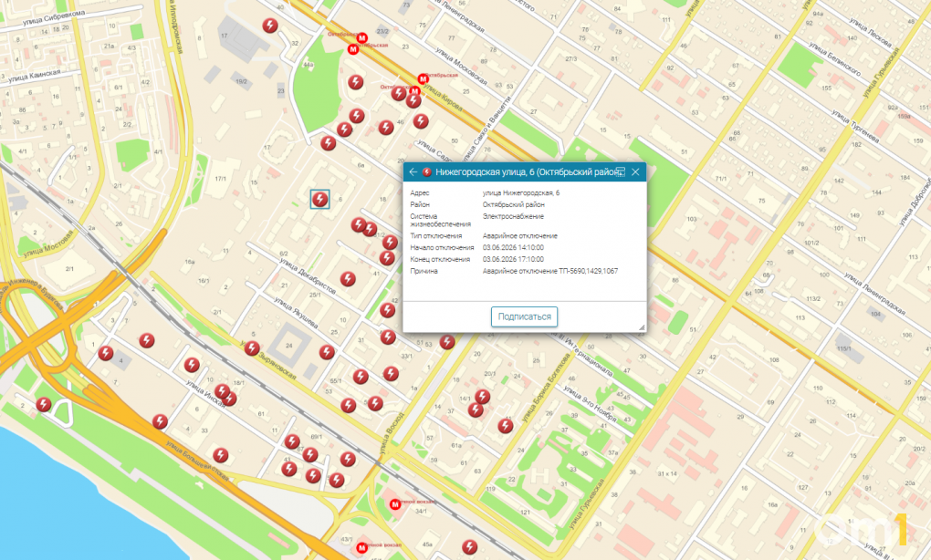Go back with the popup's left arrow
The image size is (931, 560).
click(x=413, y=172)
